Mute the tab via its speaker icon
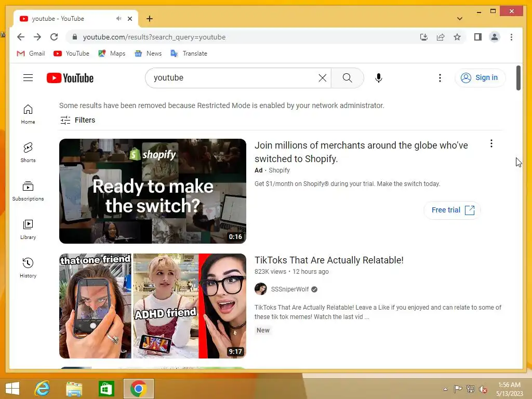The image size is (532, 399). click(x=118, y=19)
